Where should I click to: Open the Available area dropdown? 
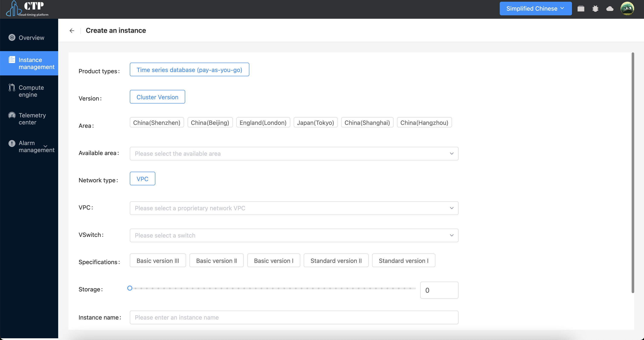(x=294, y=154)
